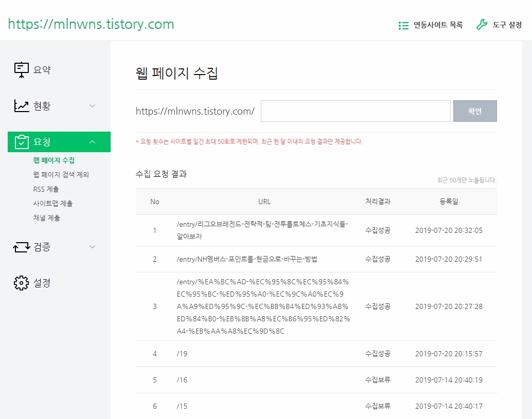
Task: Click the 현황 chart icon
Action: pos(22,106)
